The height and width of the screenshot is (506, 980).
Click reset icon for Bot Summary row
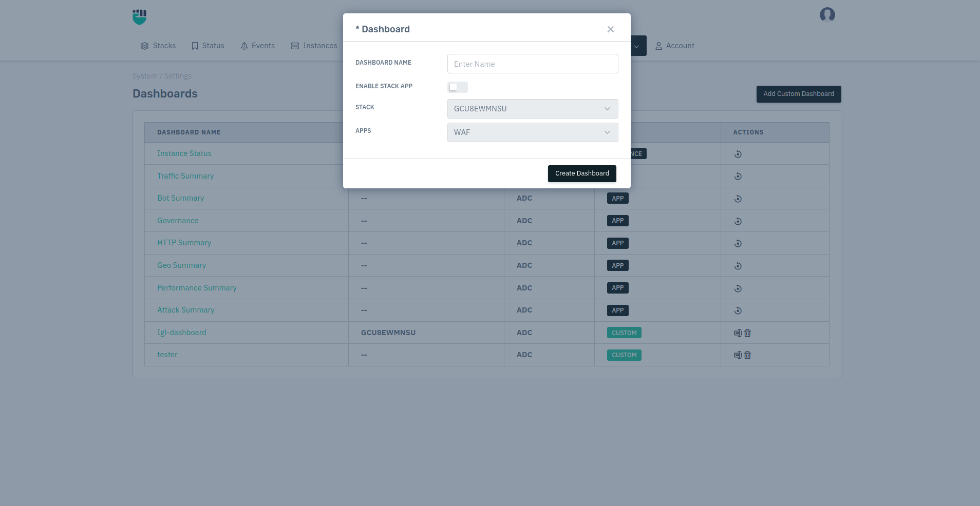point(738,199)
